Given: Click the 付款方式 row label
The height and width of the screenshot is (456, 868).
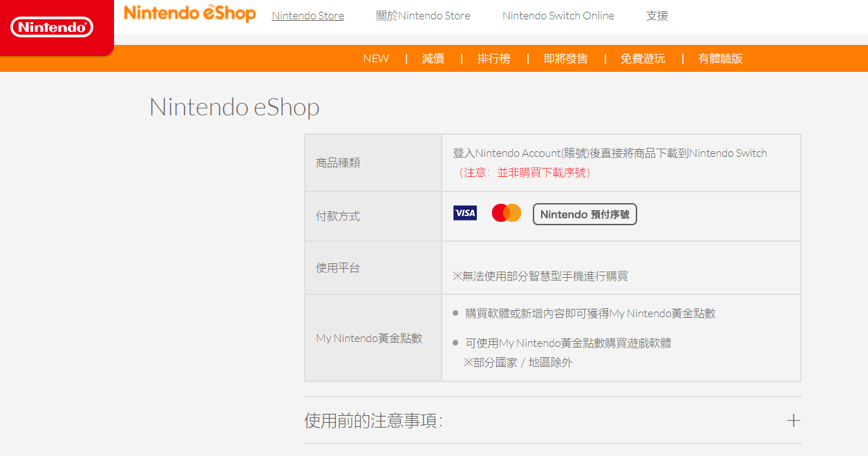Looking at the screenshot, I should [338, 216].
